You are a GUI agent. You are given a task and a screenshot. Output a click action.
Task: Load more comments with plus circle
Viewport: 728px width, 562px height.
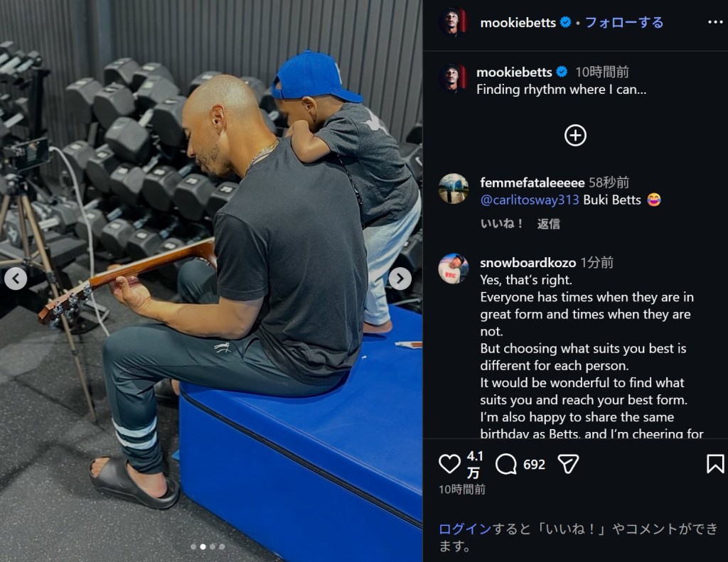click(x=575, y=136)
